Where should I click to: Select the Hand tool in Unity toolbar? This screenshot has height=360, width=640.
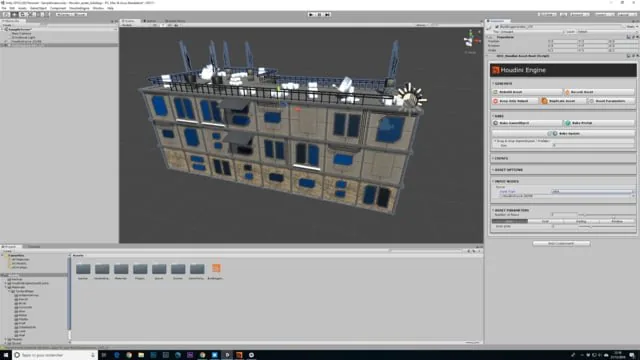[x=6, y=14]
